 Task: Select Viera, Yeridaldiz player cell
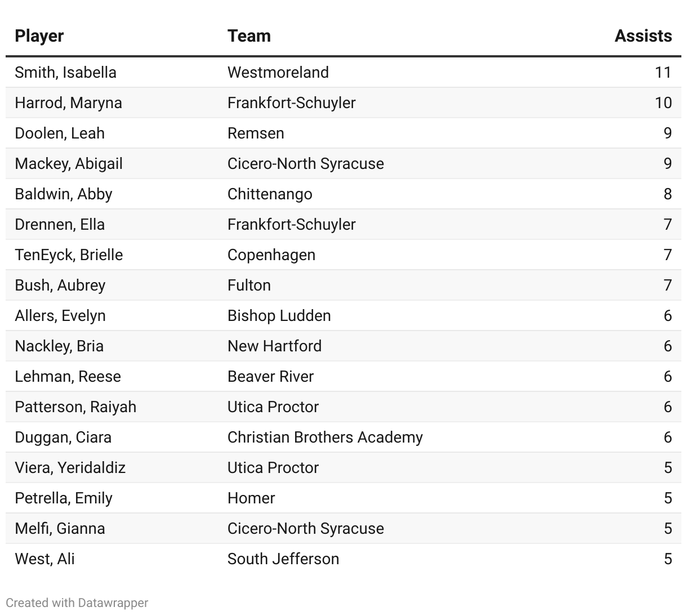pyautogui.click(x=70, y=468)
